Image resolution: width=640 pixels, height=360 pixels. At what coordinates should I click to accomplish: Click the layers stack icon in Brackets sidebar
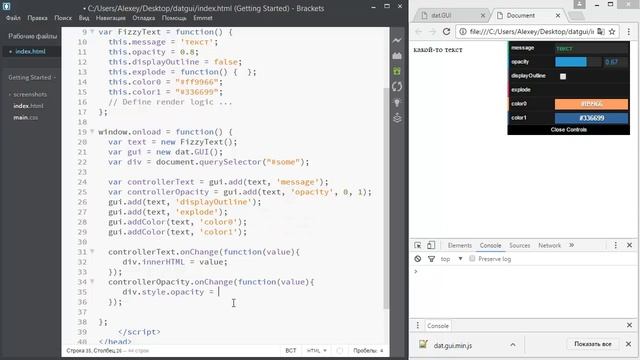pos(397,118)
